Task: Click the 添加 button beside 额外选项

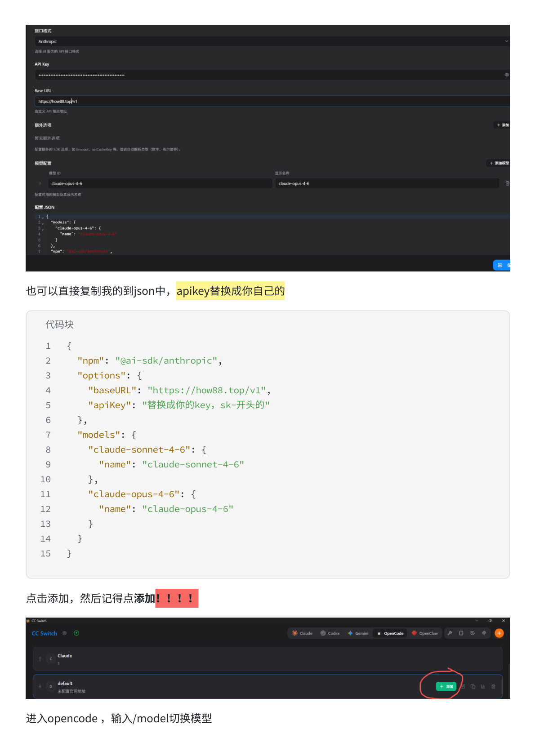Action: [503, 125]
